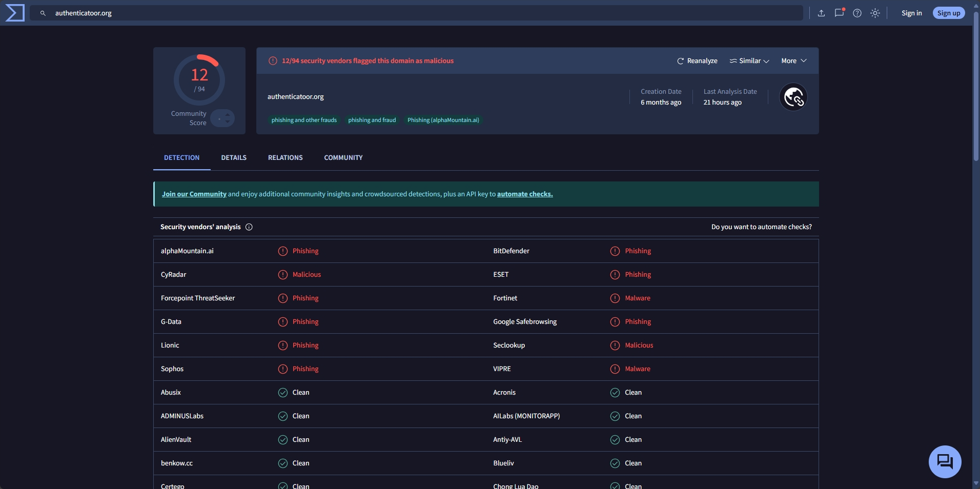
Task: Click the search magnifier icon
Action: pyautogui.click(x=43, y=13)
